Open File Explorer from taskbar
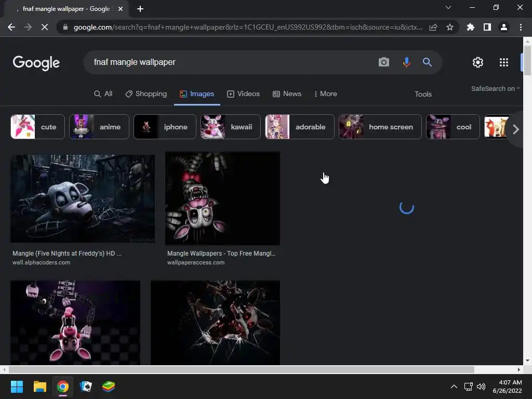 point(39,387)
